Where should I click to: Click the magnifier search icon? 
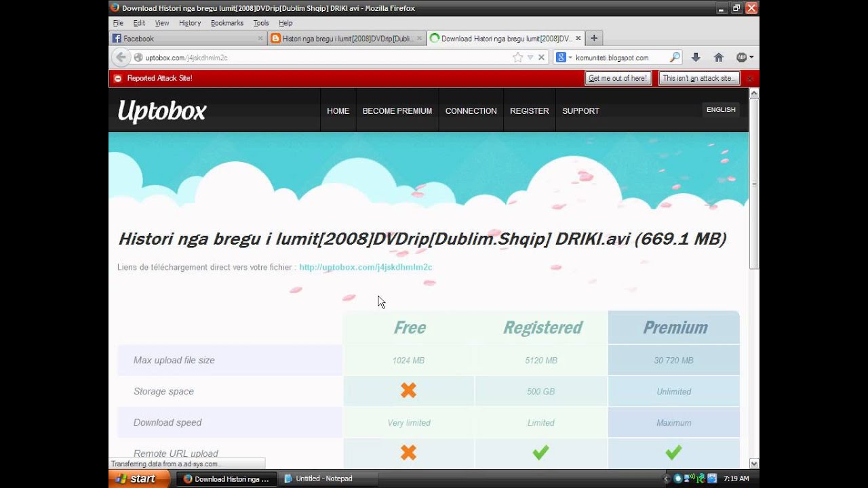[x=675, y=58]
